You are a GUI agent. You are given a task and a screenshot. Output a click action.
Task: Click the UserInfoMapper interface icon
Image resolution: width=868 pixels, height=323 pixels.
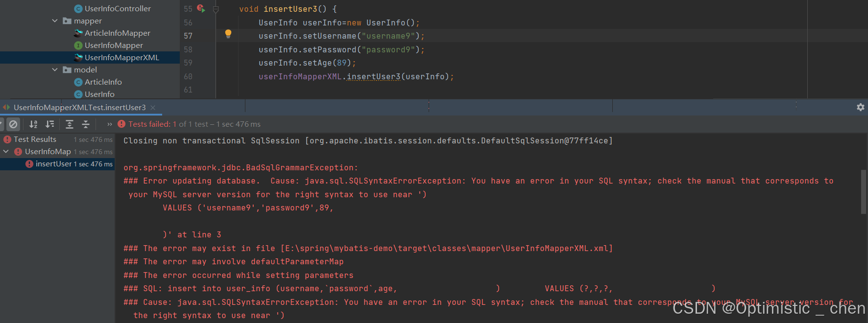click(x=78, y=46)
